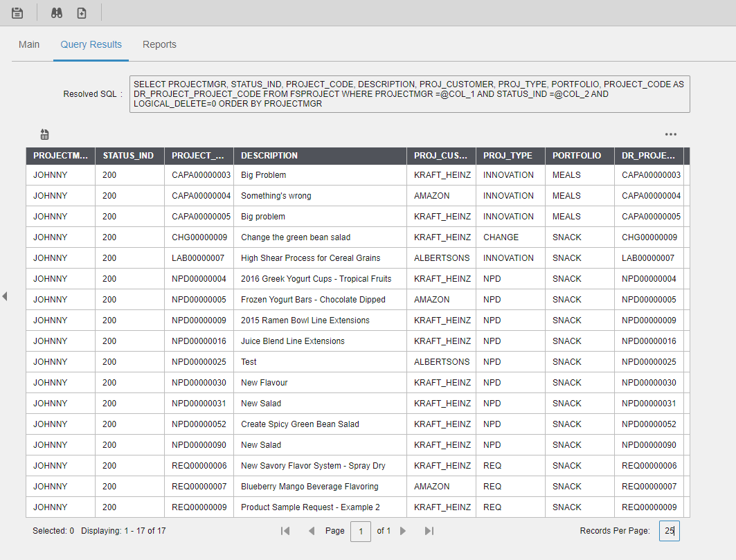
Task: Open the Reports tab
Action: [159, 44]
